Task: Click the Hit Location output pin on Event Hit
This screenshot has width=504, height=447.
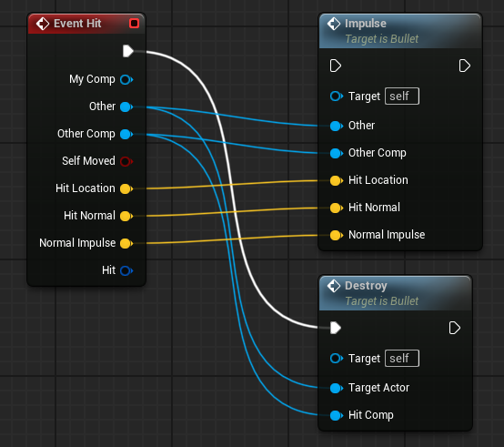Action: (126, 188)
